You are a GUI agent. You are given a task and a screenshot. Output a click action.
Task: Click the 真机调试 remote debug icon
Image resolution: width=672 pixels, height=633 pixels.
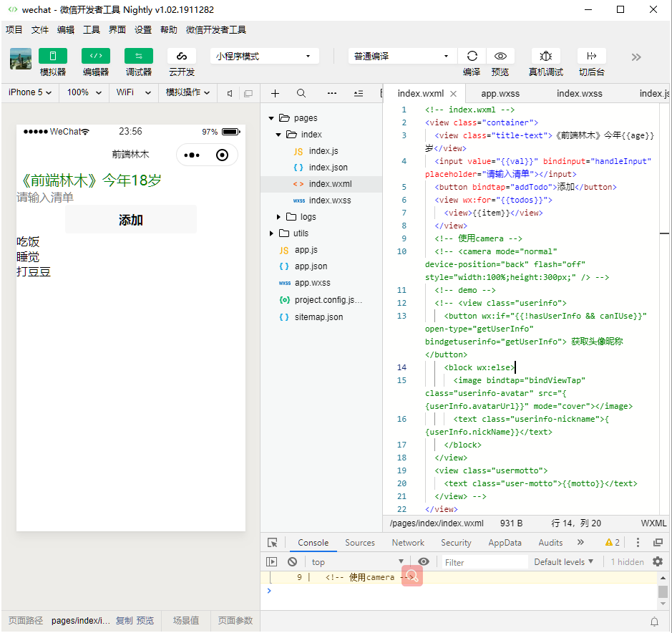coord(545,57)
